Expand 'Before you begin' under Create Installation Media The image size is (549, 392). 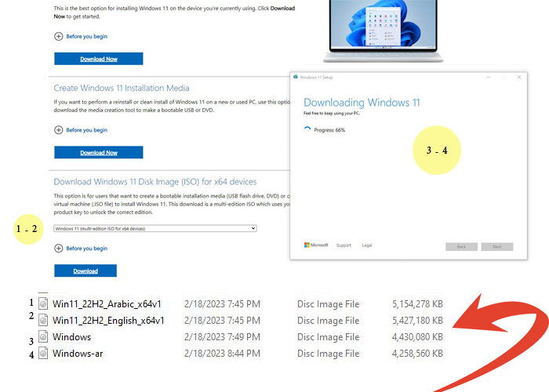coord(59,130)
